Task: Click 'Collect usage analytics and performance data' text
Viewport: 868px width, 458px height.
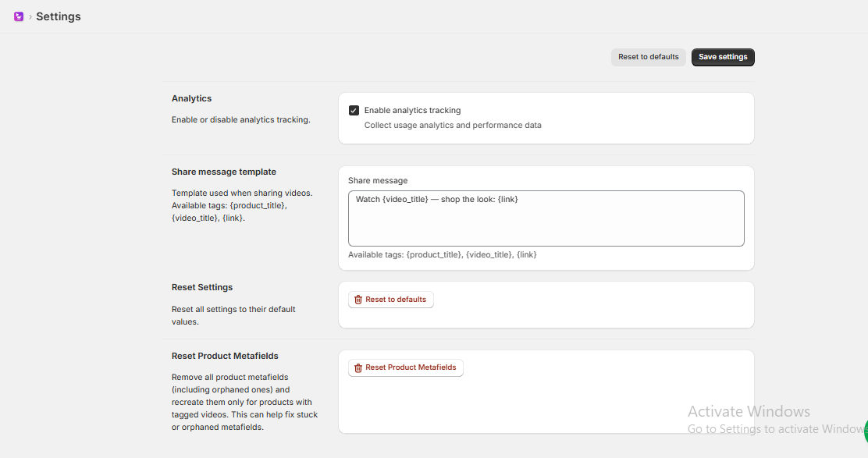Action: [x=453, y=125]
